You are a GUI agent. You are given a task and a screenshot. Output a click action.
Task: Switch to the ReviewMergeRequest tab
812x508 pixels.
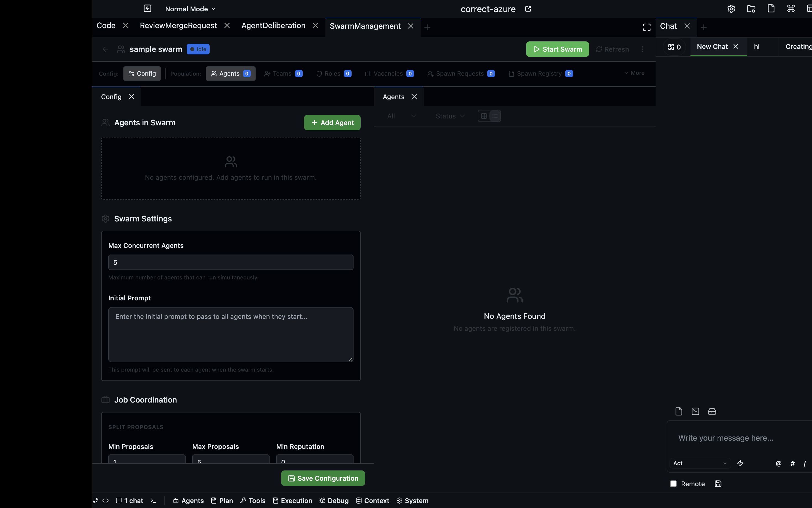pos(178,25)
